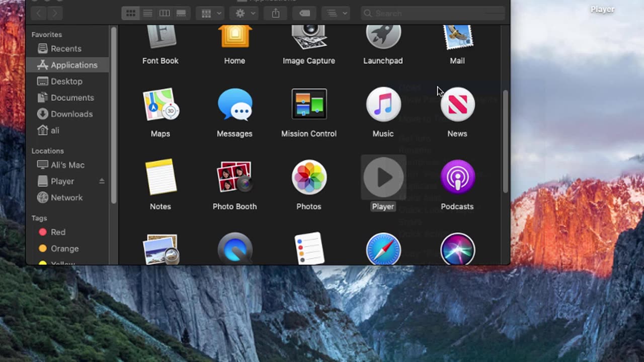The width and height of the screenshot is (644, 362).
Task: Select the Mail app icon
Action: point(457,38)
